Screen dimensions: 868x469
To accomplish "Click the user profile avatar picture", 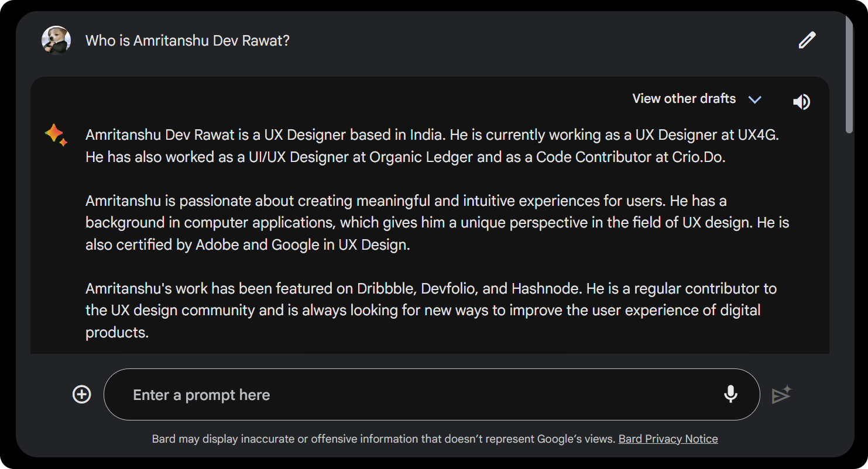I will tap(56, 40).
